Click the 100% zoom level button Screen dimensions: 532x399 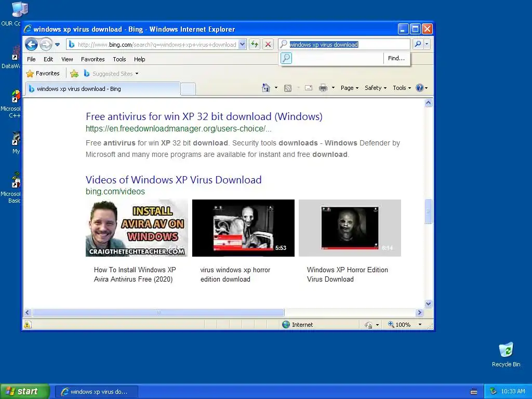pos(400,325)
